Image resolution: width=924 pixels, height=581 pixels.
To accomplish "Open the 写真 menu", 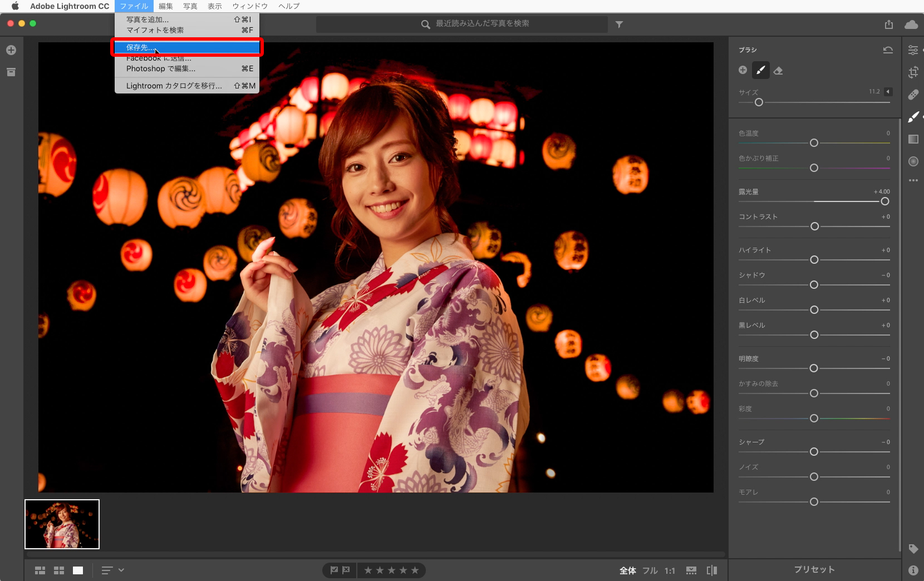I will pos(190,6).
